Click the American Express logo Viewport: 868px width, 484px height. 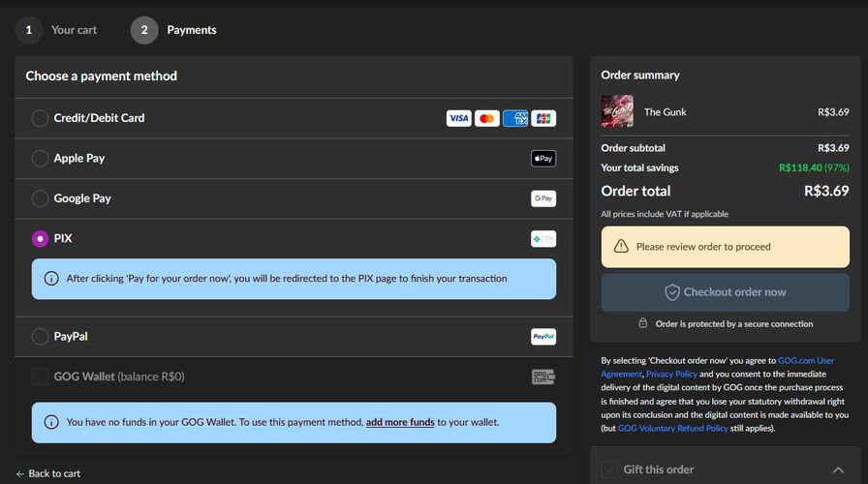coord(515,118)
